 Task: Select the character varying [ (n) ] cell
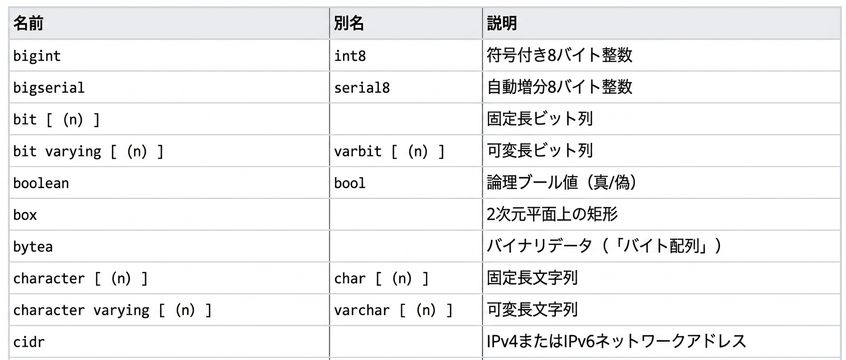pyautogui.click(x=169, y=310)
